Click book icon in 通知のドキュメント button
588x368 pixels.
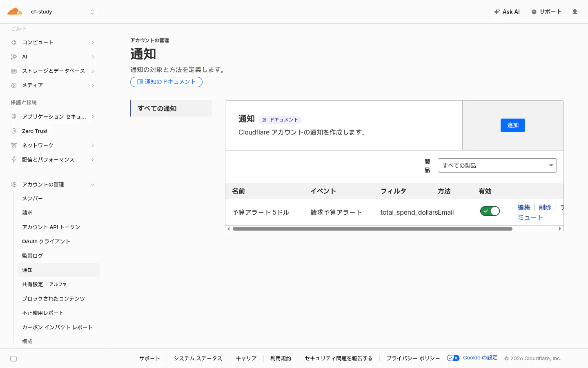pyautogui.click(x=140, y=82)
